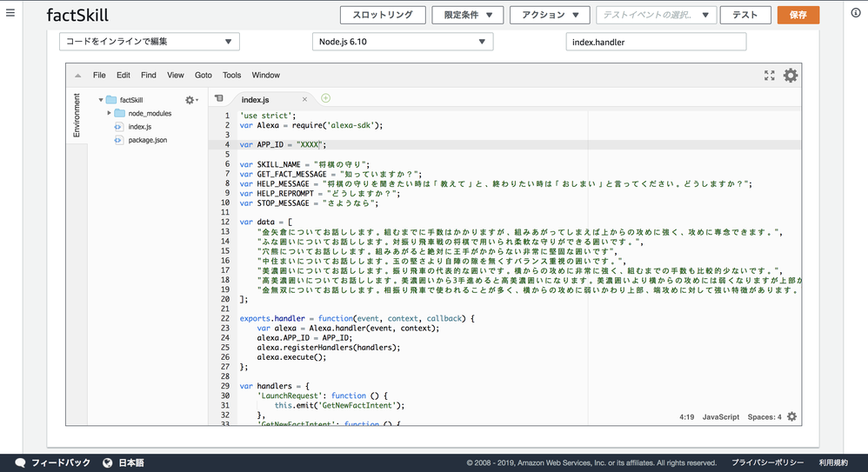
Task: Open プライバシーポリシー link
Action: (767, 462)
